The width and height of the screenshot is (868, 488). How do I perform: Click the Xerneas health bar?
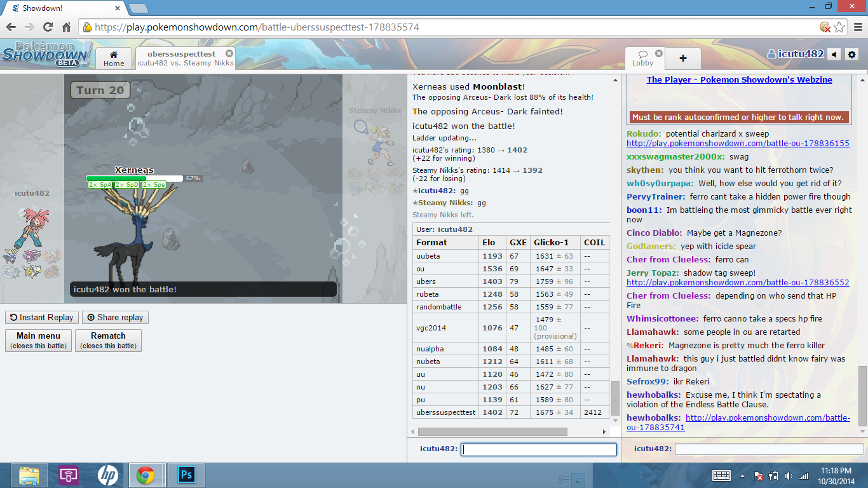point(134,179)
